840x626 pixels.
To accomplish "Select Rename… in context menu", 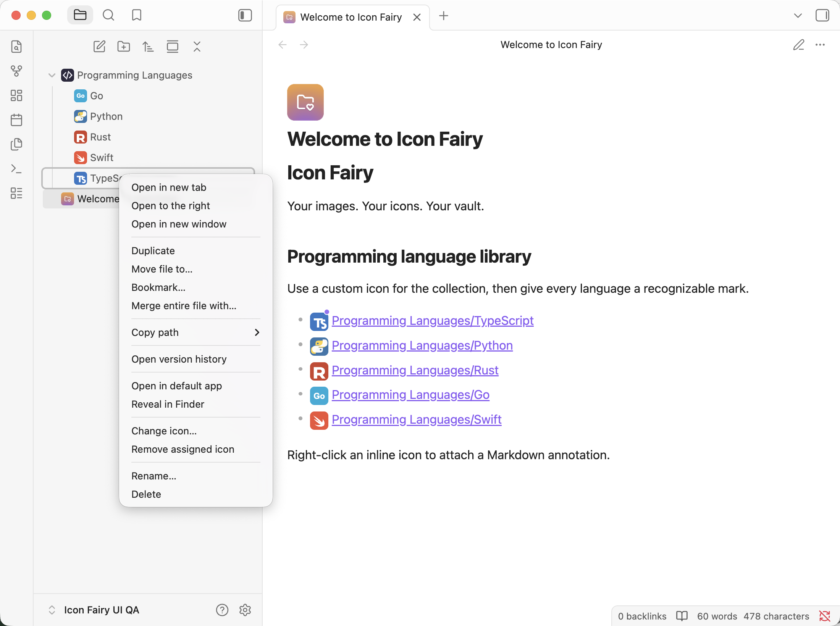I will [x=196, y=476].
